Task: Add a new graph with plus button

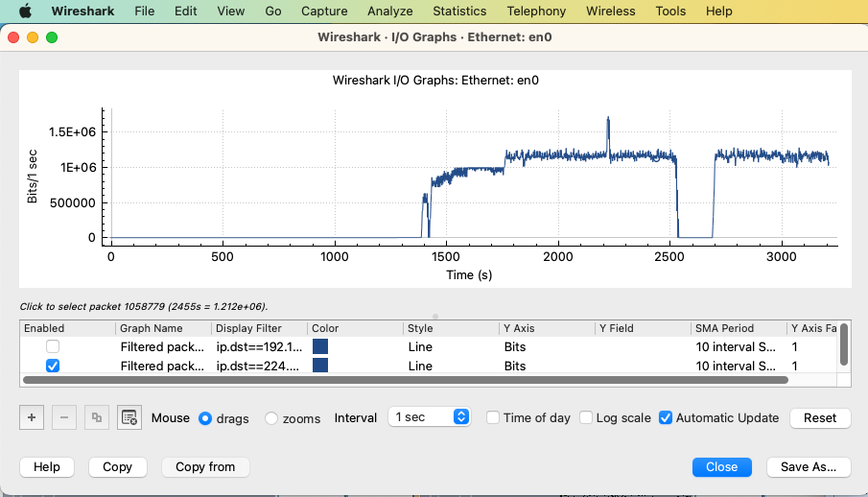Action: [32, 417]
